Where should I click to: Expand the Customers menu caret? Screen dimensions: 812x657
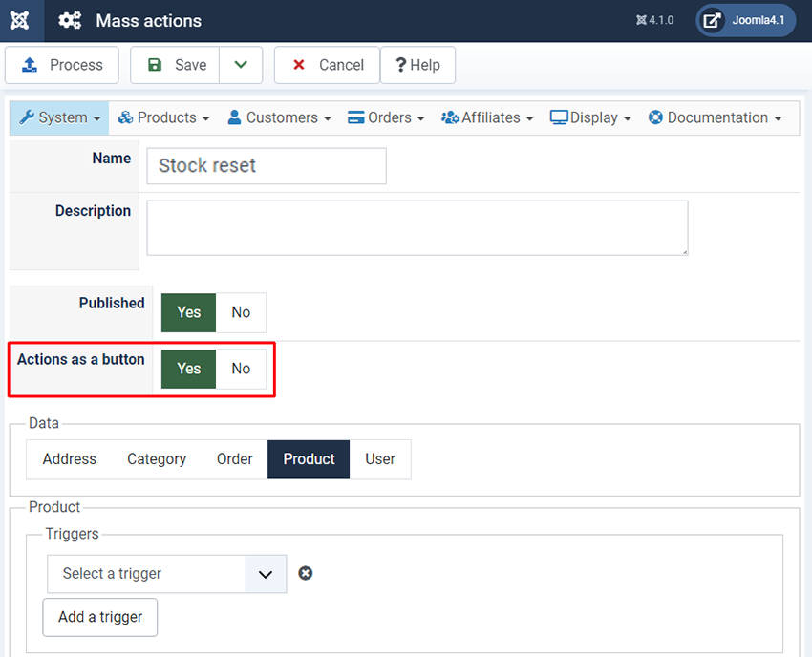click(x=328, y=119)
